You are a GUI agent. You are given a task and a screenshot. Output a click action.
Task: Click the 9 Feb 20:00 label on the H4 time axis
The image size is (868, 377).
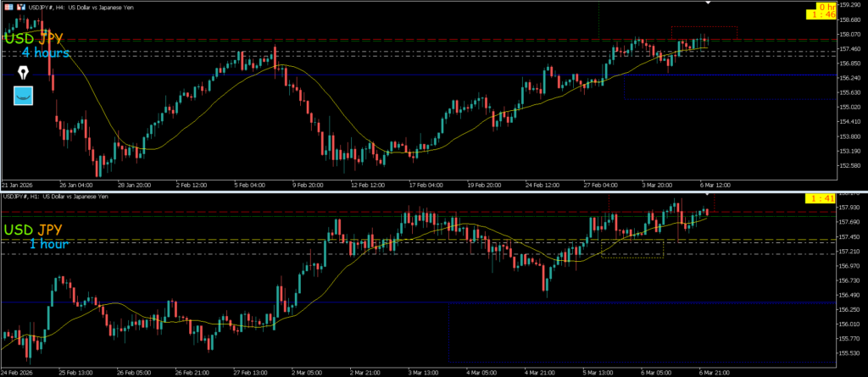pyautogui.click(x=308, y=183)
